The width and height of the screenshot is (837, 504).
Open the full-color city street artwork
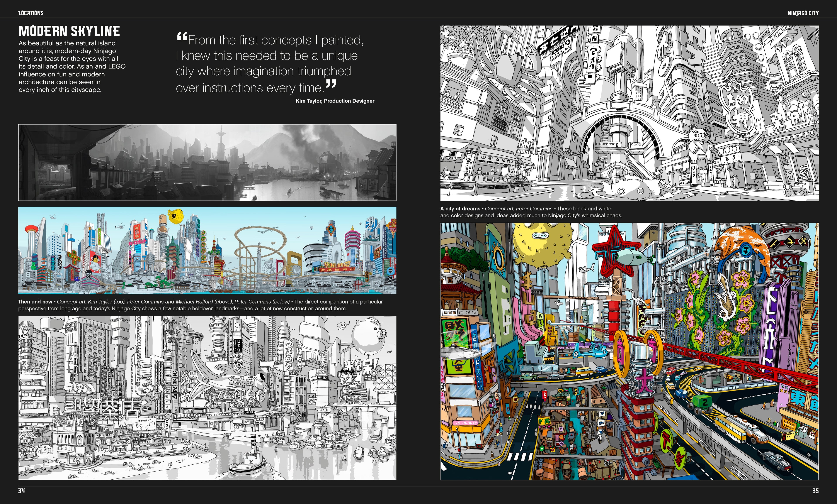[629, 351]
